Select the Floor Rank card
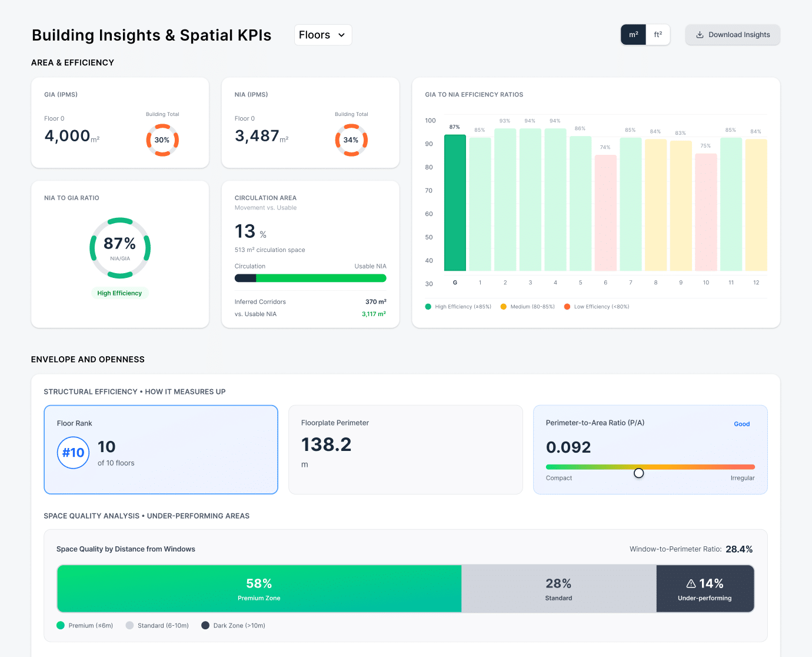Viewport: 812px width, 657px height. (161, 450)
